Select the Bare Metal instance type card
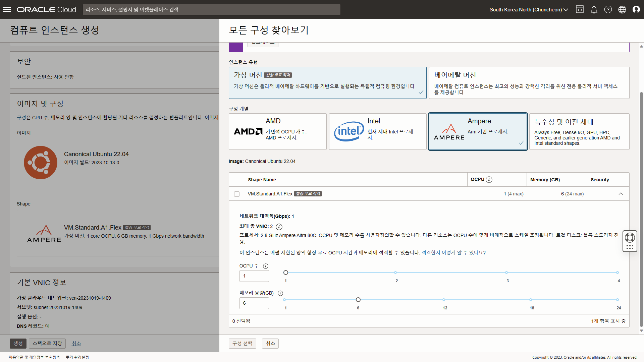 [529, 83]
